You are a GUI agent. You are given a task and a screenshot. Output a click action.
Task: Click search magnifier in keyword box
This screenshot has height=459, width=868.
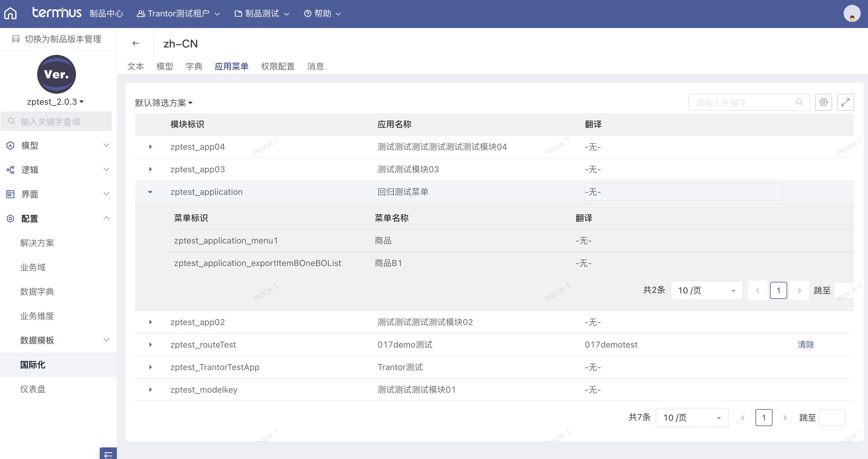click(x=799, y=102)
